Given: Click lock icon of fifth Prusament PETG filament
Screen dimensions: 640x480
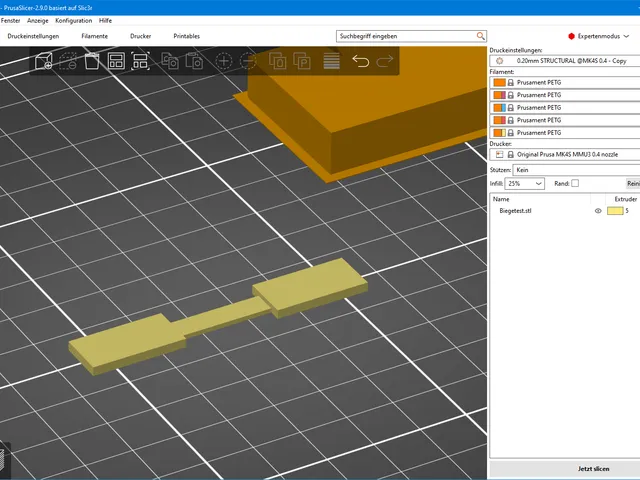Looking at the screenshot, I should click(511, 133).
